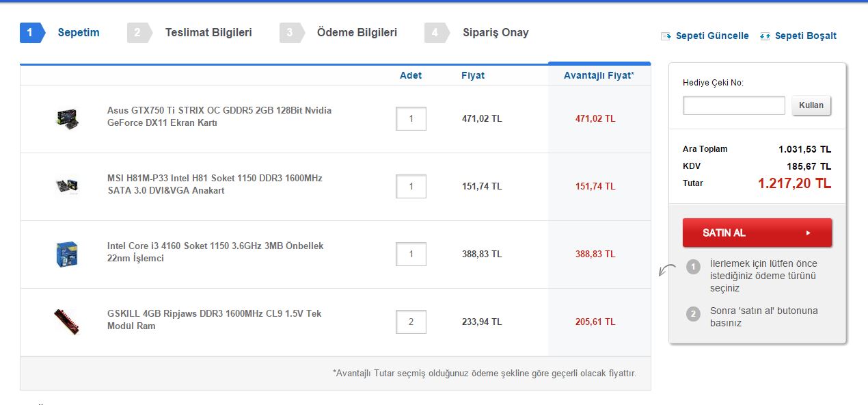The height and width of the screenshot is (405, 868).
Task: Open the Asus GTX750 Ti product thumbnail
Action: pos(66,119)
